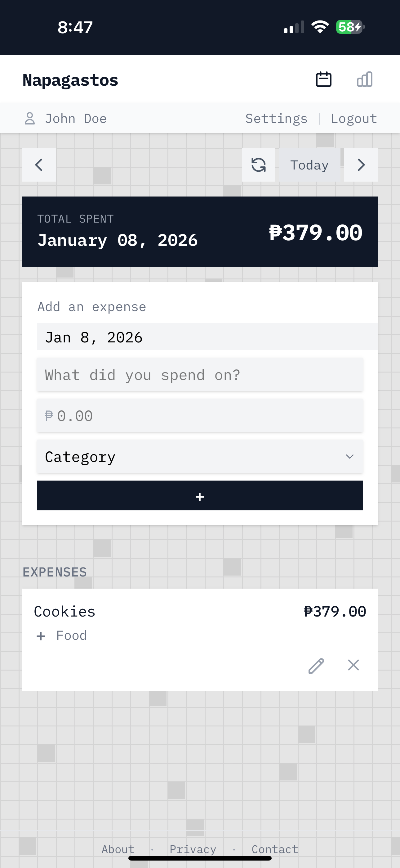Open the Privacy footer link

193,849
